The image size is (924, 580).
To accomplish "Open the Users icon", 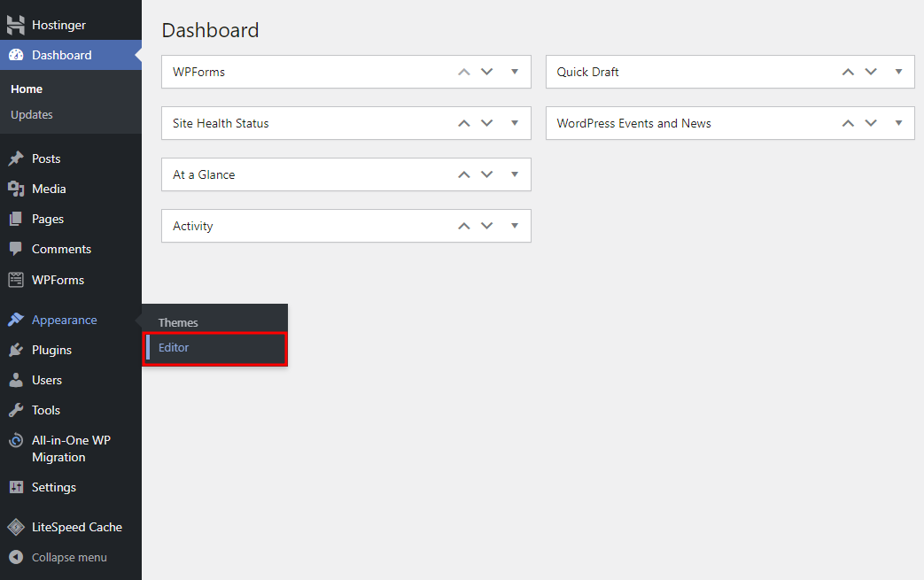I will (17, 380).
